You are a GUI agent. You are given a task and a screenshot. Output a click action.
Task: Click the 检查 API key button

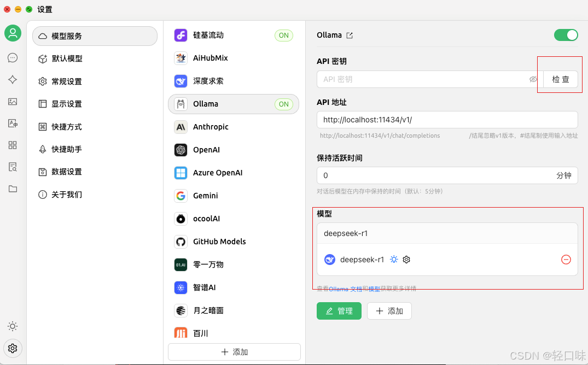561,79
